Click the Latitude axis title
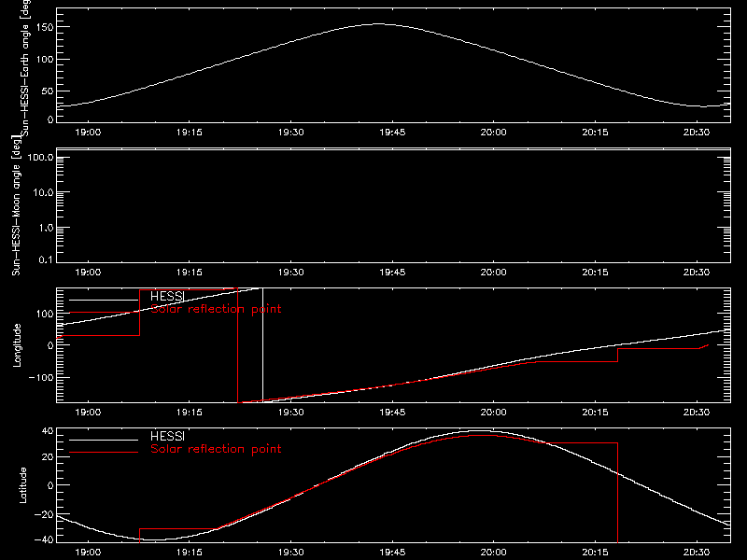 click(22, 485)
